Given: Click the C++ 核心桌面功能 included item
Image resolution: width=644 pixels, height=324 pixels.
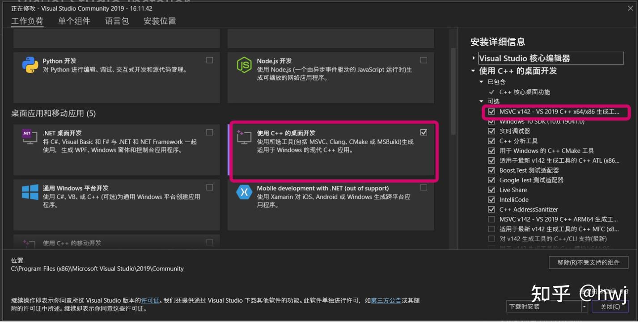Looking at the screenshot, I should [x=525, y=92].
